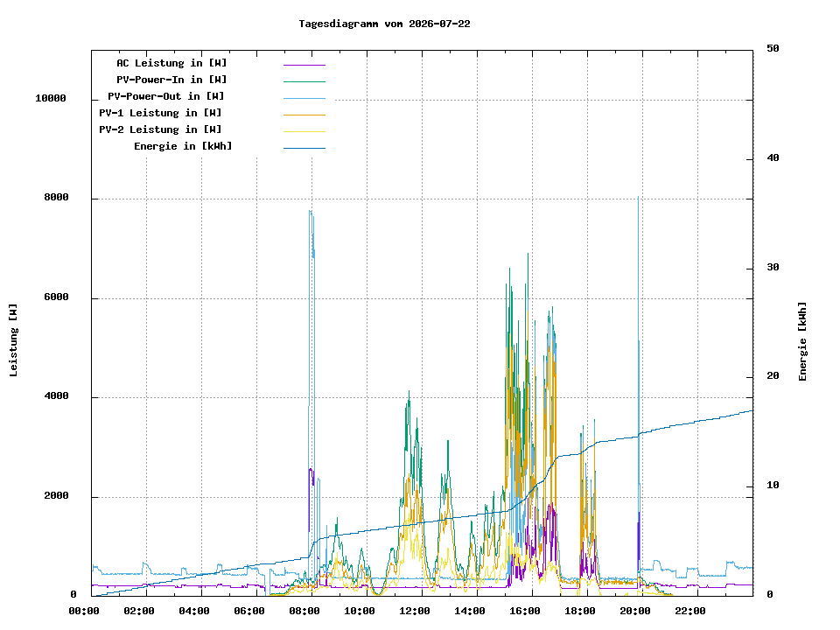
Task: Click the 02:00 time axis label
Action: click(x=139, y=611)
